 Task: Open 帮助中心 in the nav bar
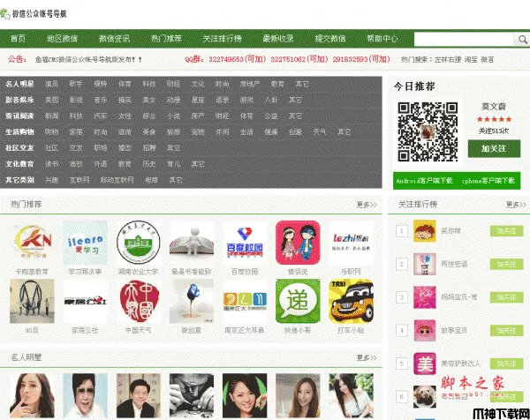coord(382,39)
